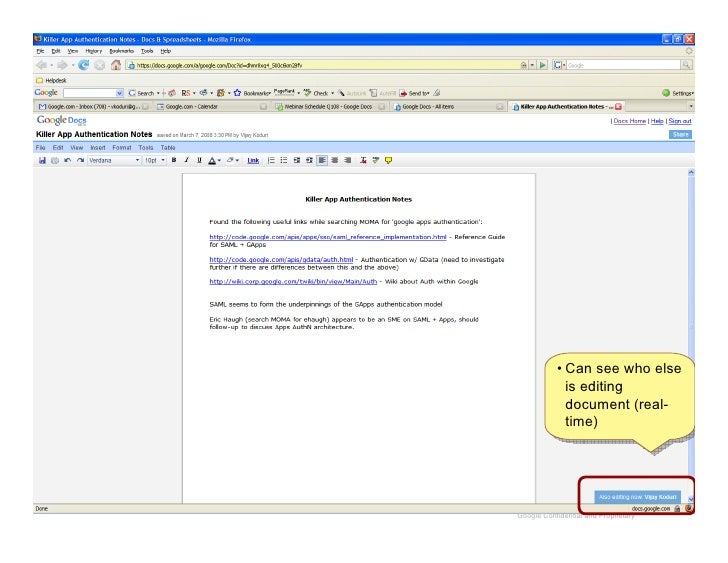Open the gdata/auth.html link

281,259
